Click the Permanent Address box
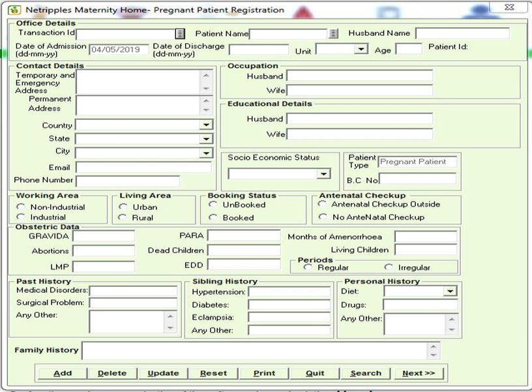The height and width of the screenshot is (392, 532). point(138,105)
